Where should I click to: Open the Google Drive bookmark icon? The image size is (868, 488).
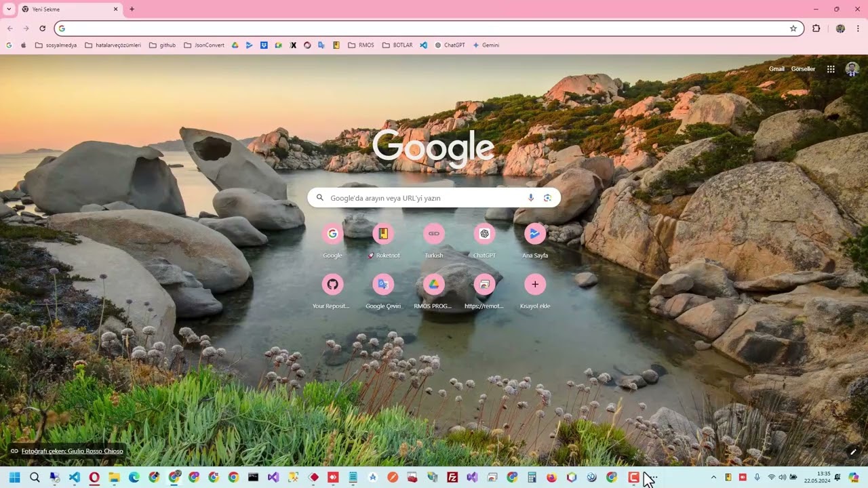tap(235, 45)
